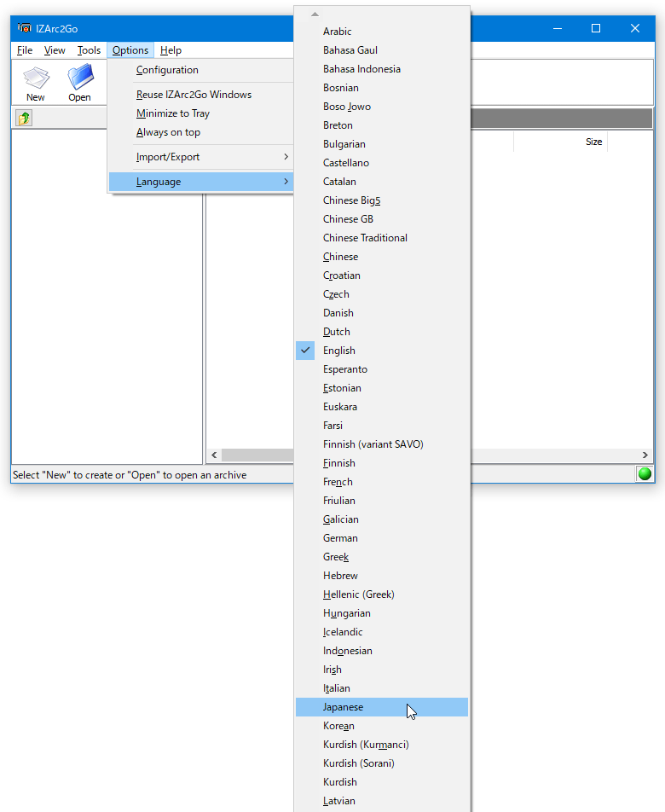Viewport: 665px width, 812px height.
Task: Select Dutch language
Action: tap(382, 332)
